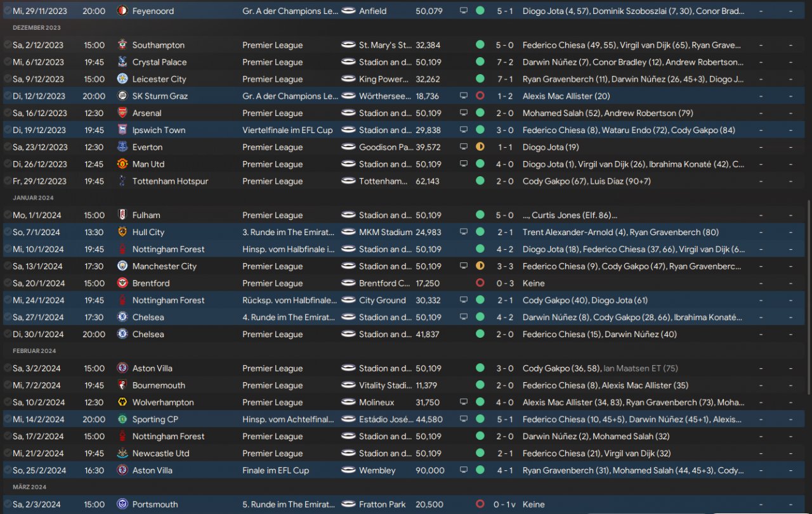Click the red loss indicator in the Brentford row
This screenshot has width=812, height=514.
pos(480,283)
